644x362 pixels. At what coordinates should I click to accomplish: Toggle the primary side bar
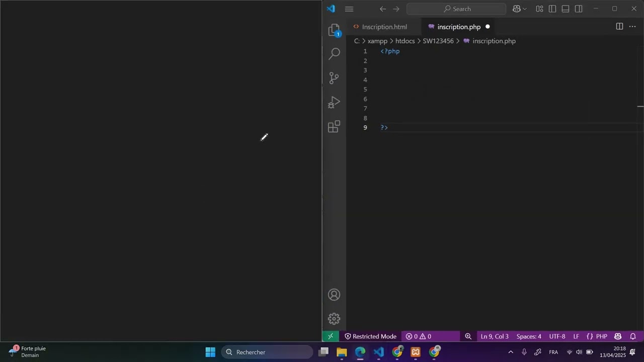[552, 9]
